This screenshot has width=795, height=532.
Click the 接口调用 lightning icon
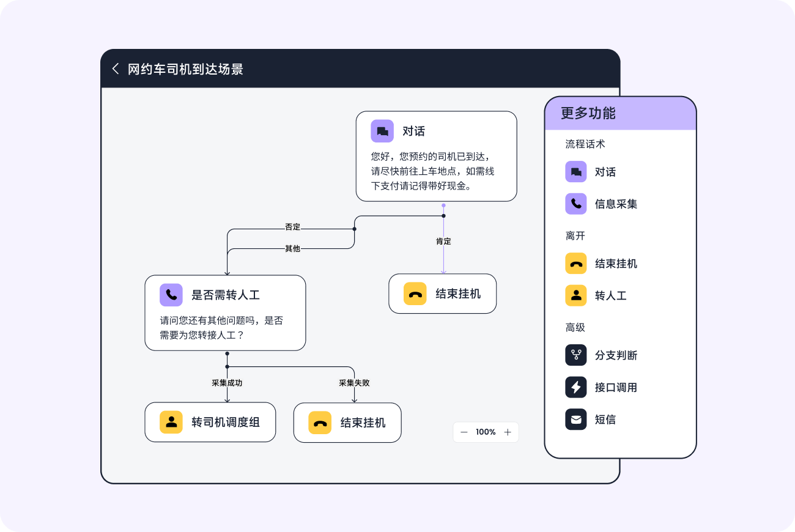575,386
